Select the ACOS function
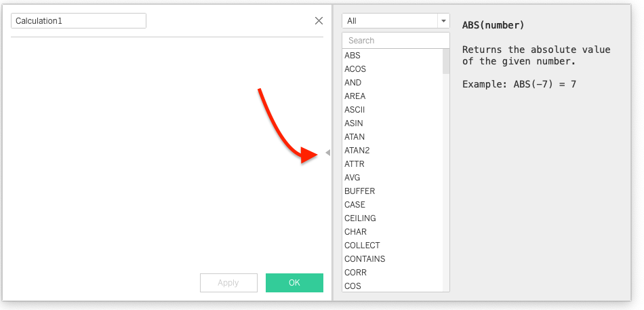 355,69
